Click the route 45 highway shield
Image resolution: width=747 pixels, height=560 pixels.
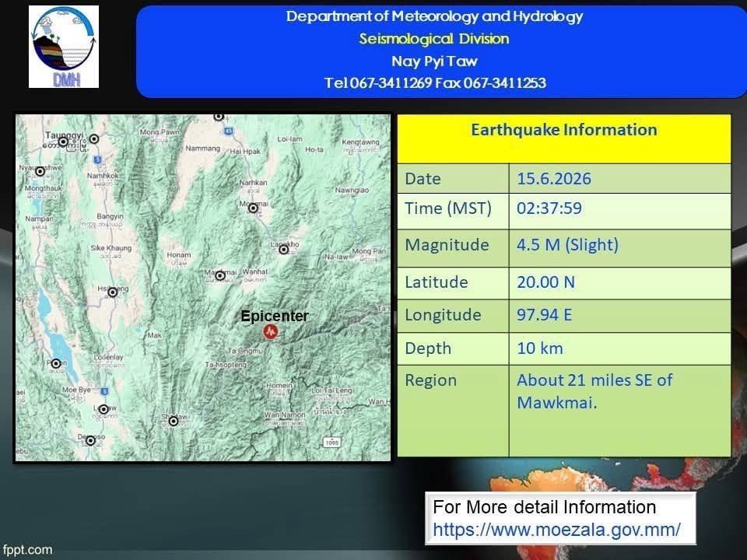[229, 131]
